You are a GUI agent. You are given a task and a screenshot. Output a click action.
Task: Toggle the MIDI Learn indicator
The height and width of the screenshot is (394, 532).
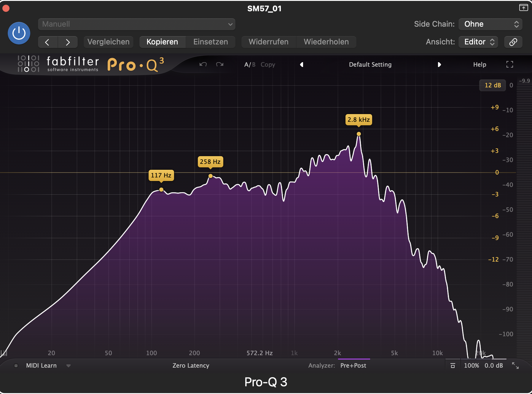pos(16,366)
